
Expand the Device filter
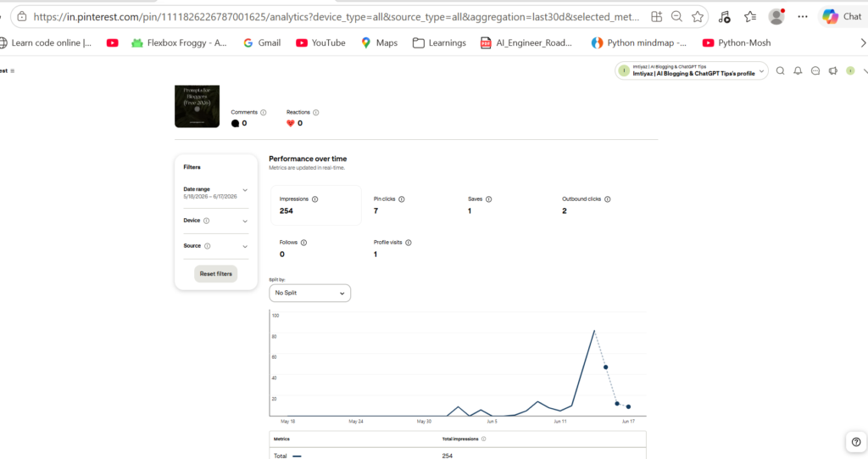coord(215,221)
